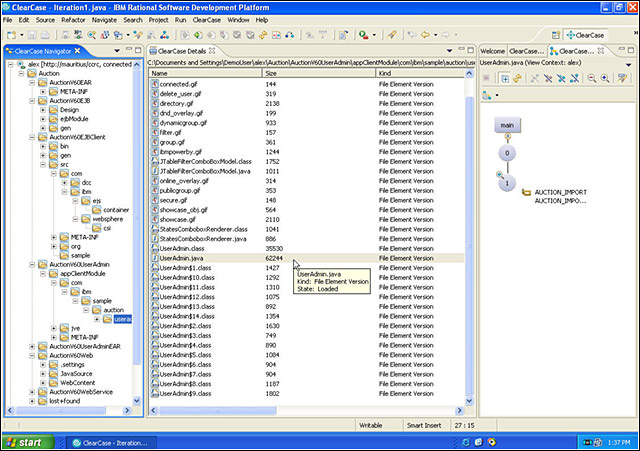Click the navigator horizontal scrollbar thumb
This screenshot has height=451, width=640.
[x=60, y=410]
